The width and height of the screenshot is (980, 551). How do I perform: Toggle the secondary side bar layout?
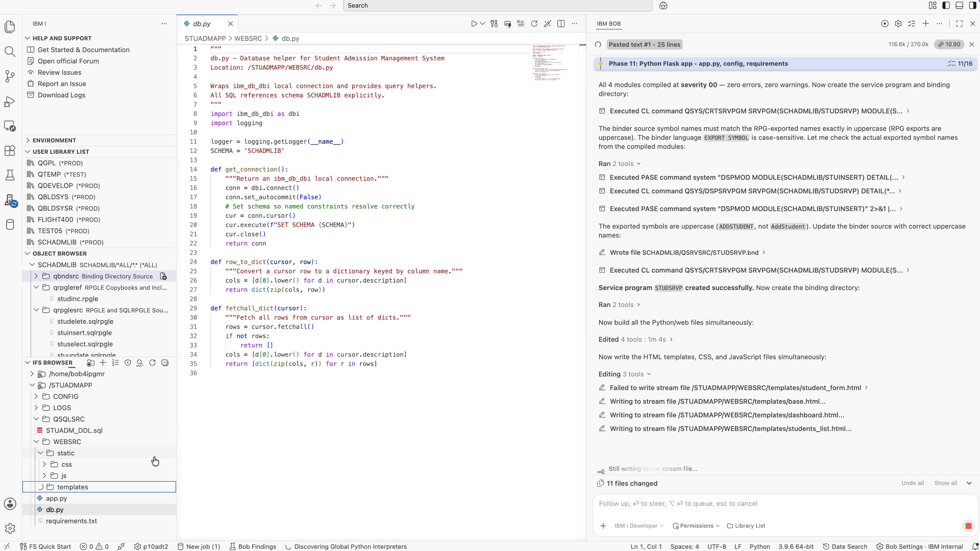coord(972,5)
